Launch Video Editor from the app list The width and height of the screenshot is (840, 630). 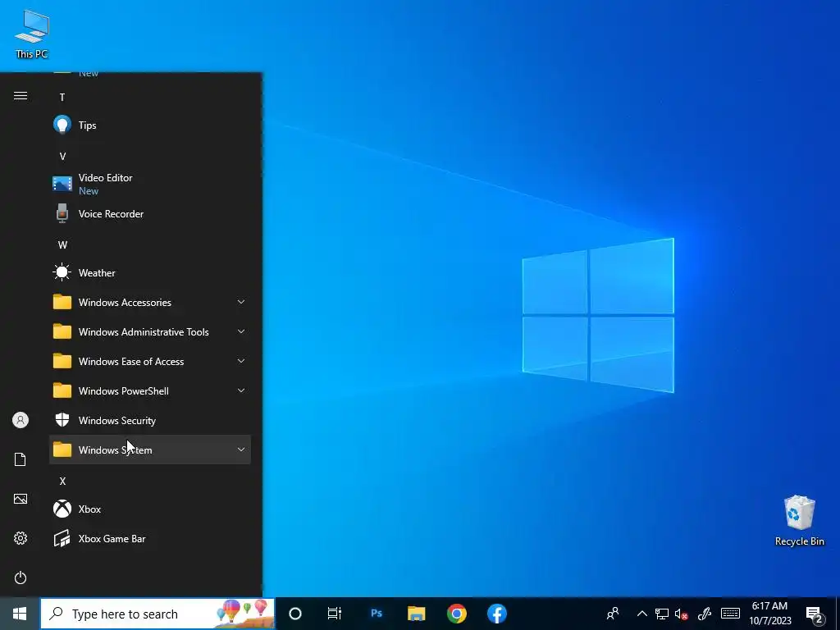click(150, 184)
